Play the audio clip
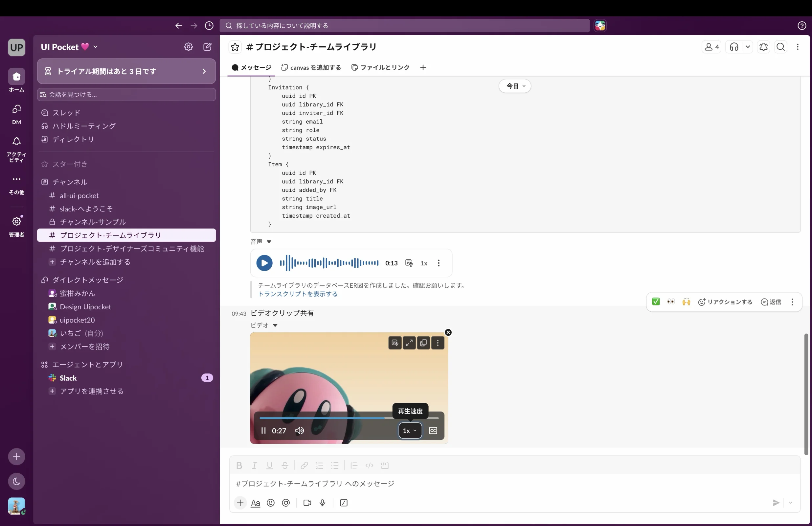Image resolution: width=812 pixels, height=526 pixels. pyautogui.click(x=264, y=263)
